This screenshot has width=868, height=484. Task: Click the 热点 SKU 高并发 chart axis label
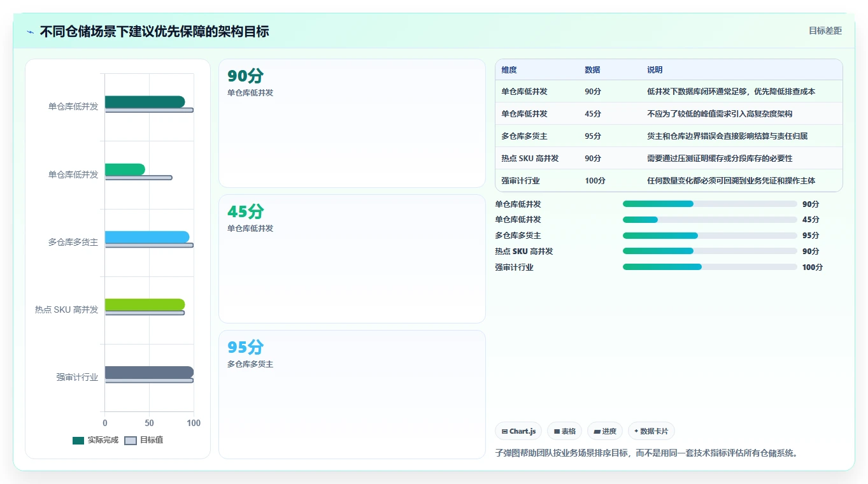tap(67, 310)
